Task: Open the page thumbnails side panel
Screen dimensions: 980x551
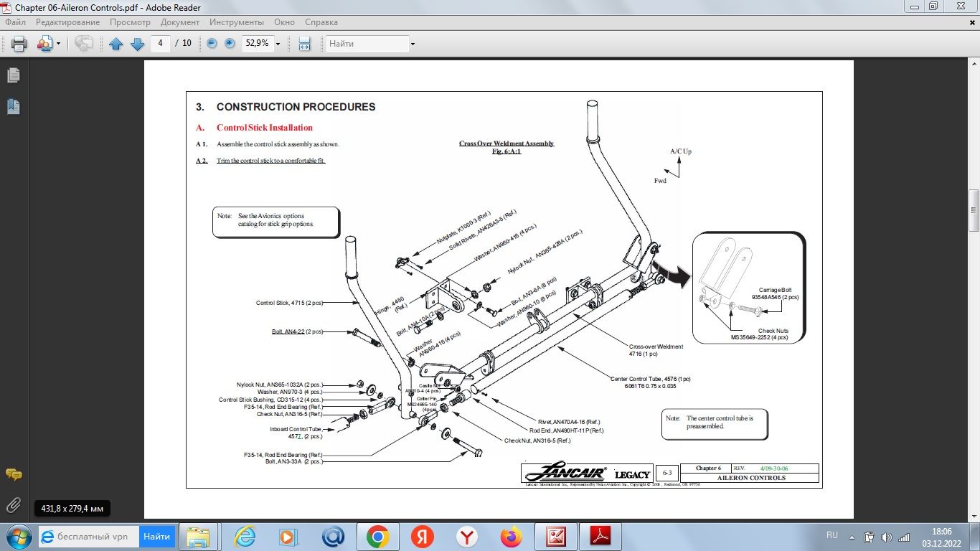Action: [x=13, y=75]
